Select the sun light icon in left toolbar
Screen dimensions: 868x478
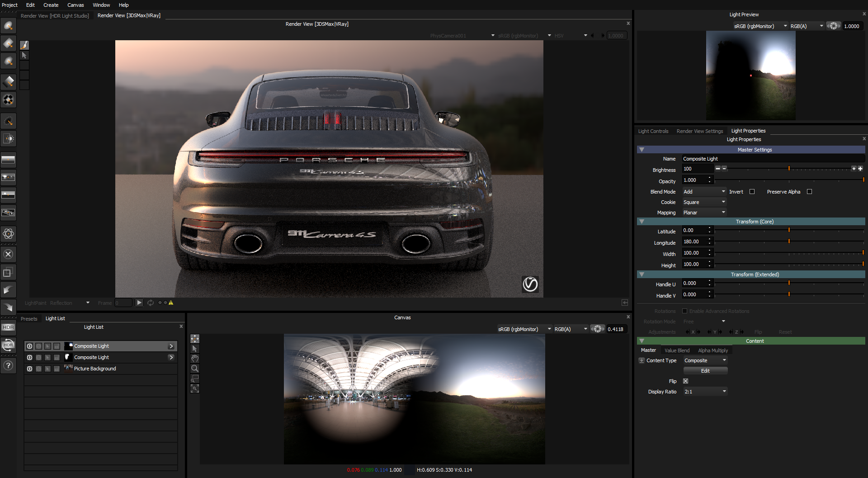pyautogui.click(x=8, y=138)
